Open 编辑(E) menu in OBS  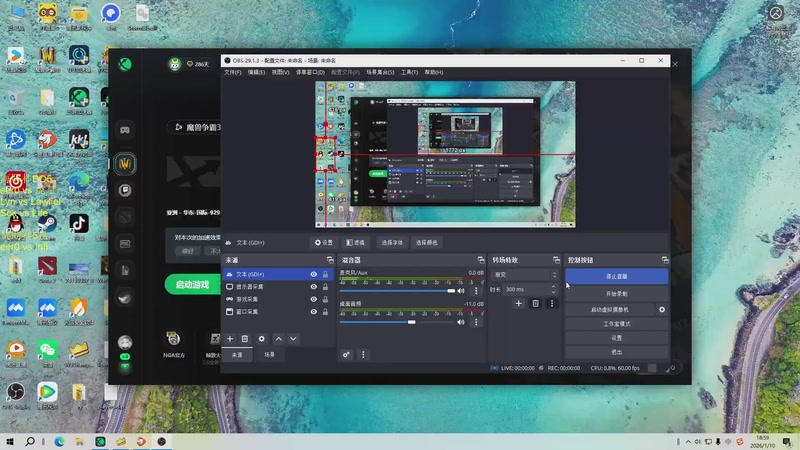pyautogui.click(x=256, y=72)
